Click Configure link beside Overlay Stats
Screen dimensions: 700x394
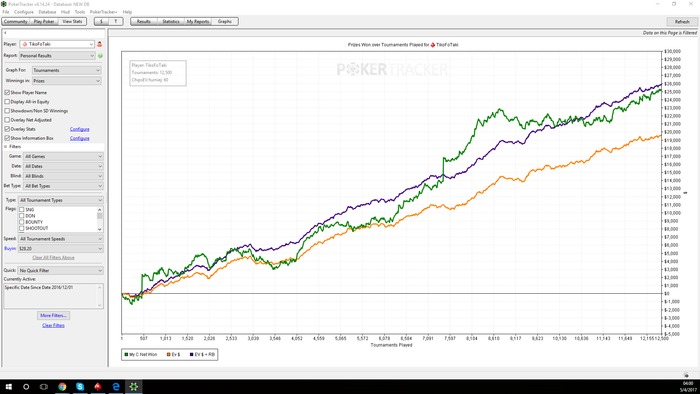79,129
